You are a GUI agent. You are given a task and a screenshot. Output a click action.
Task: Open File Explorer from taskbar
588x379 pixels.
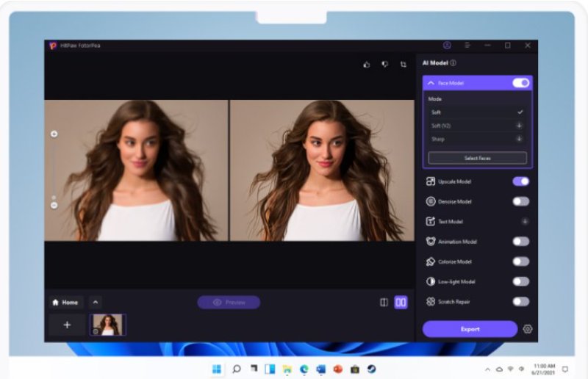coord(287,369)
